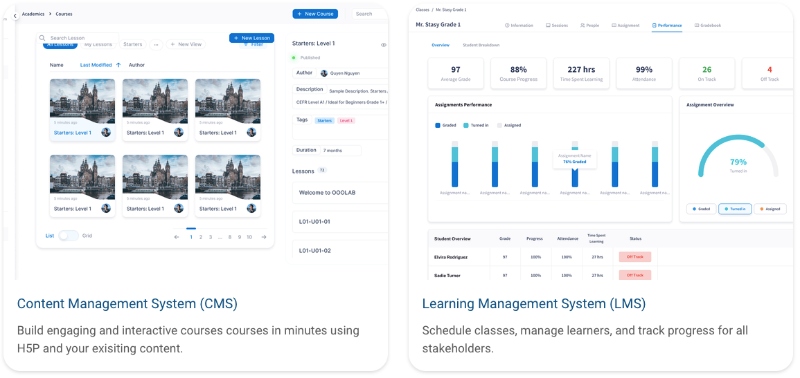Click the green Published status indicator

pos(294,58)
